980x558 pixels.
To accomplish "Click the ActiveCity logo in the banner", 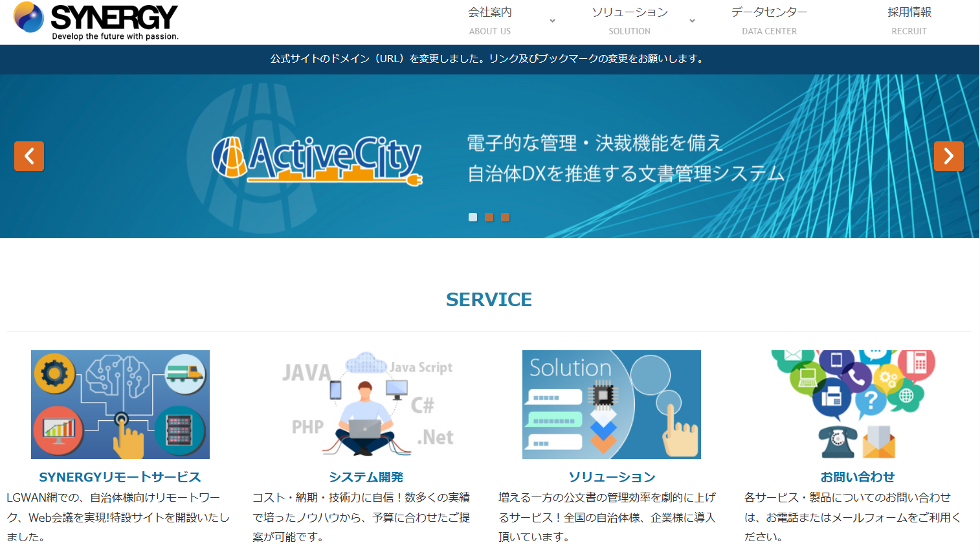I will [317, 160].
